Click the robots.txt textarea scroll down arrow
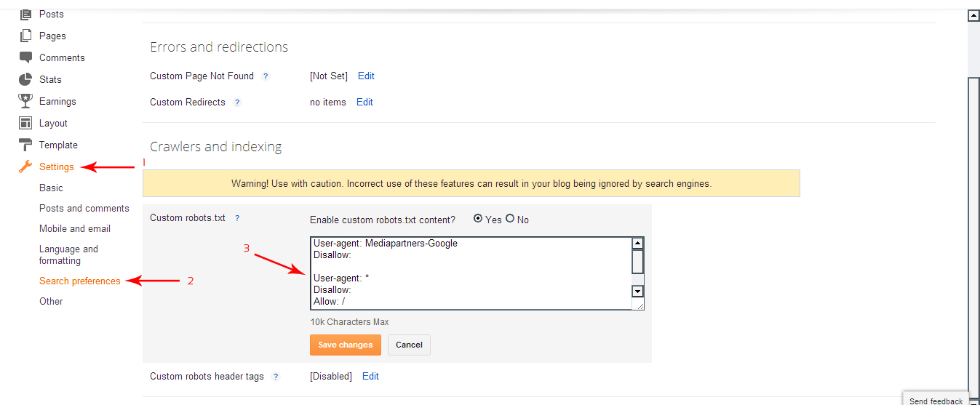980x405 pixels. tap(637, 291)
